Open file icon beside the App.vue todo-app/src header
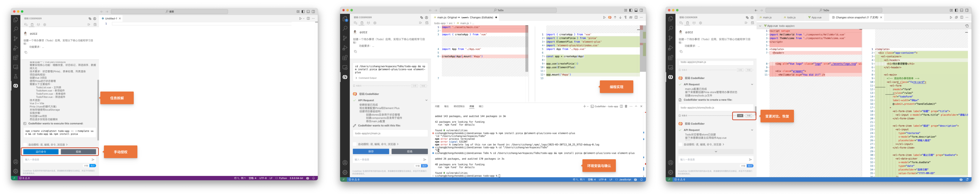The height and width of the screenshot is (194, 980). tap(967, 26)
